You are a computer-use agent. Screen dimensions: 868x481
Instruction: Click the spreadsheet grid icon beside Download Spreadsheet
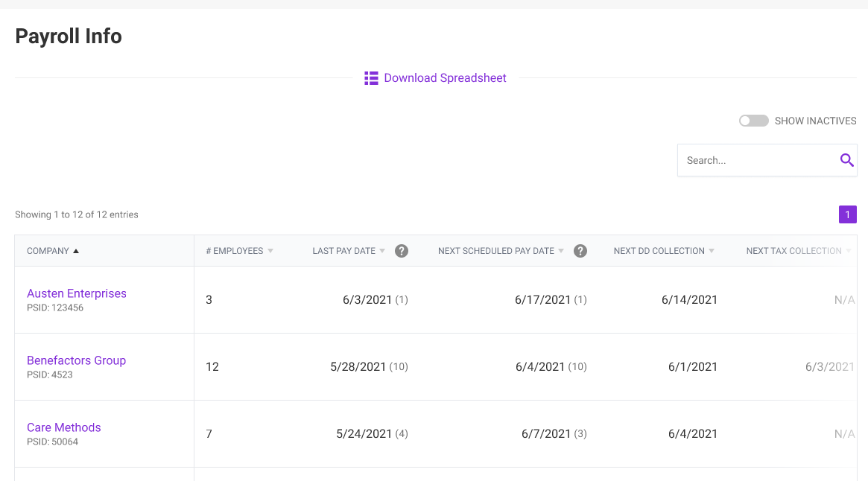(371, 78)
